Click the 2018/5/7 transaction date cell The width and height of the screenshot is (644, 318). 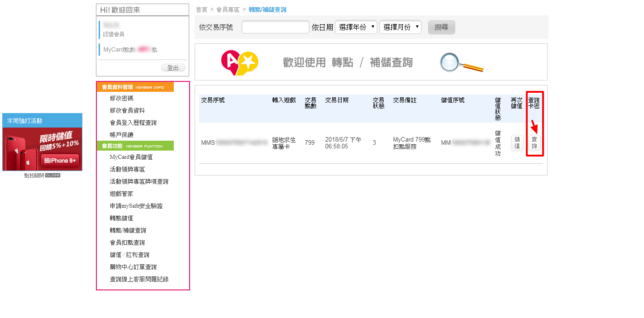click(343, 143)
